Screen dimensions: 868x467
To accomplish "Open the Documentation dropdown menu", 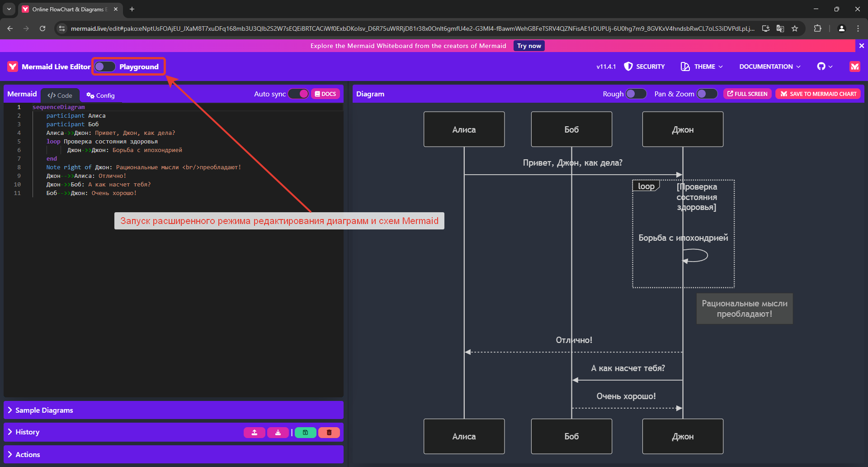I will tap(769, 67).
